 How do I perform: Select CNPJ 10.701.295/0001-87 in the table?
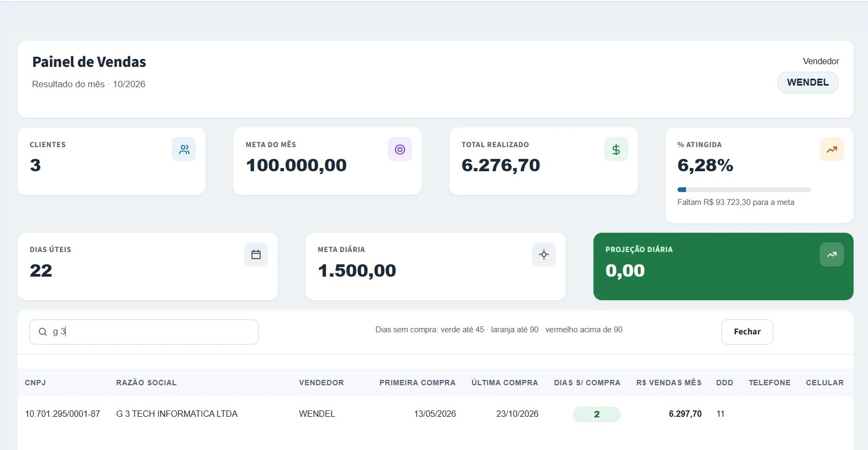[x=63, y=414]
